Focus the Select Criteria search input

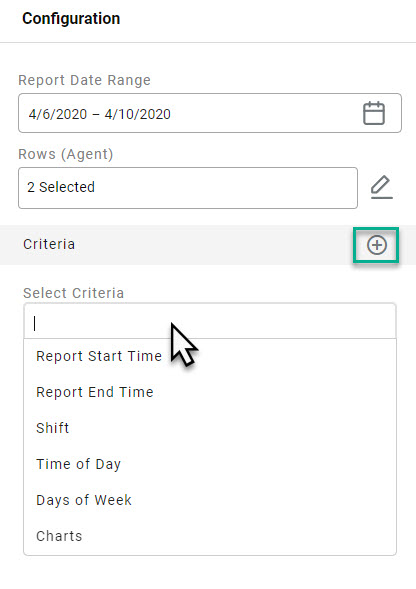210,322
